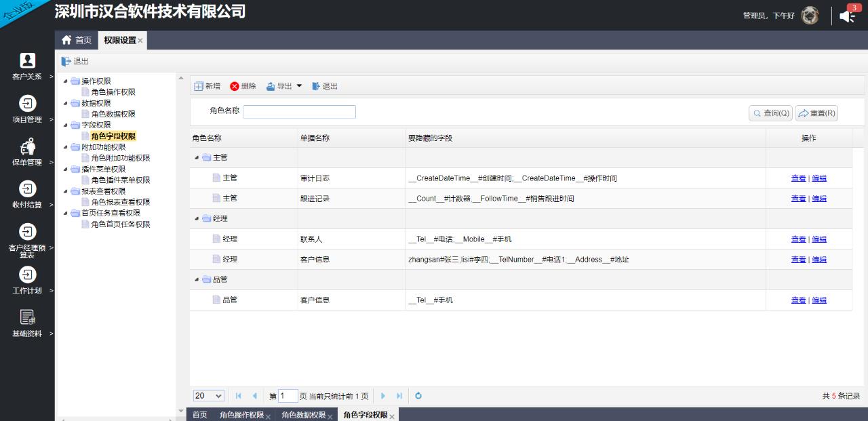Select 角色报表查看权限 in the tree
This screenshot has height=421, width=868.
pyautogui.click(x=121, y=202)
